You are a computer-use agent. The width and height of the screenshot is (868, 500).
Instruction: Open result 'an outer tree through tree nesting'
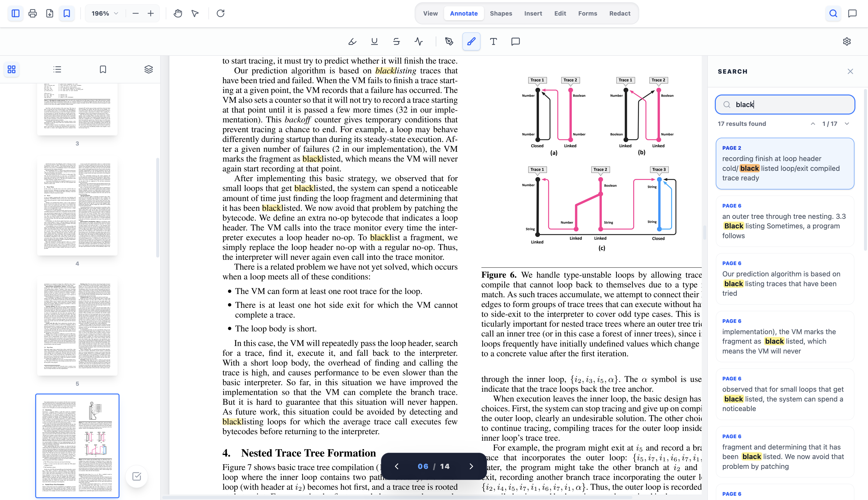[x=785, y=221]
